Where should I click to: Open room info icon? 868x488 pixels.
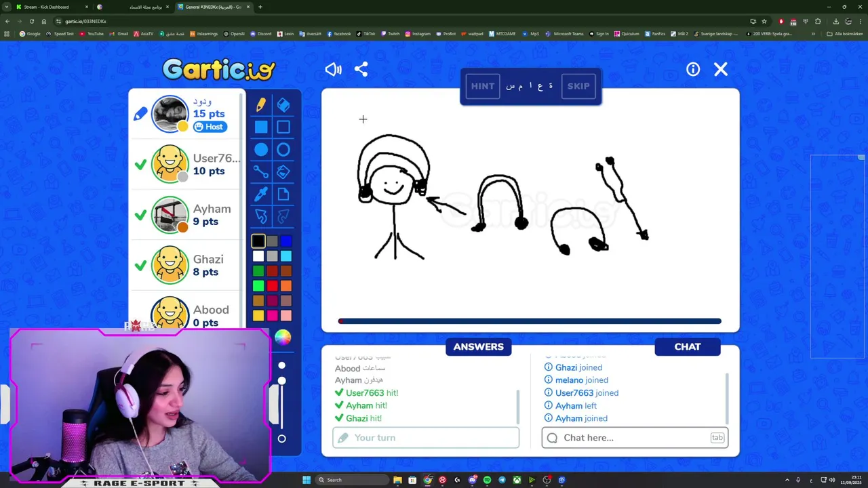(693, 69)
